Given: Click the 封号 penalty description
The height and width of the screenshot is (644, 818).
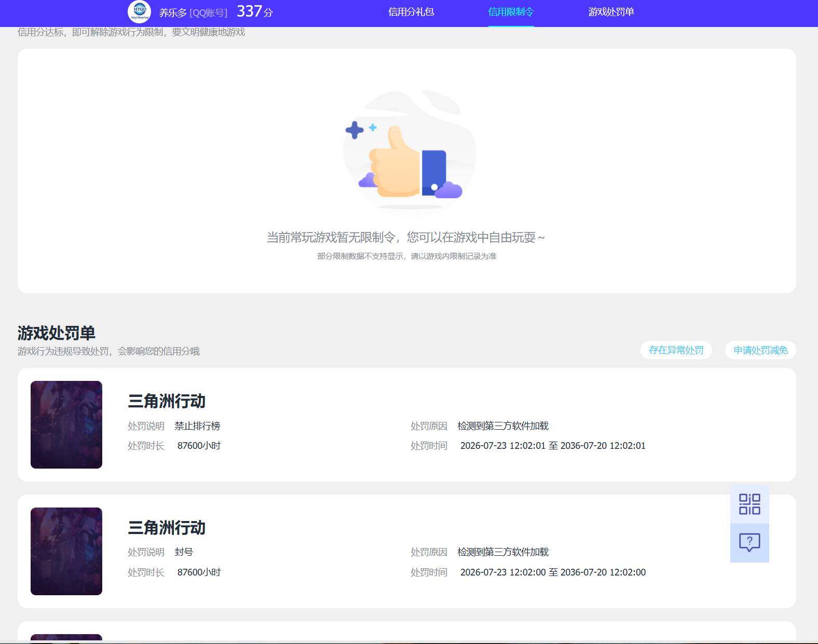Looking at the screenshot, I should tap(184, 552).
